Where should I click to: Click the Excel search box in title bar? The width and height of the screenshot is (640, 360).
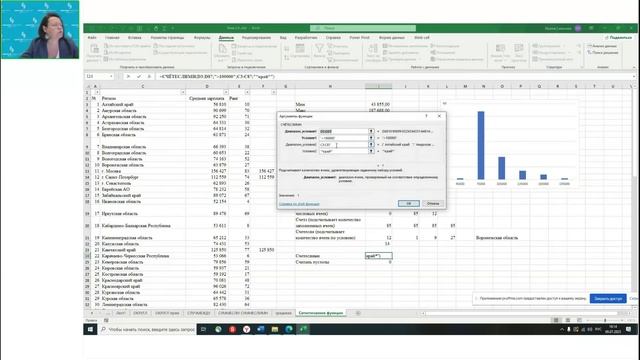(363, 28)
